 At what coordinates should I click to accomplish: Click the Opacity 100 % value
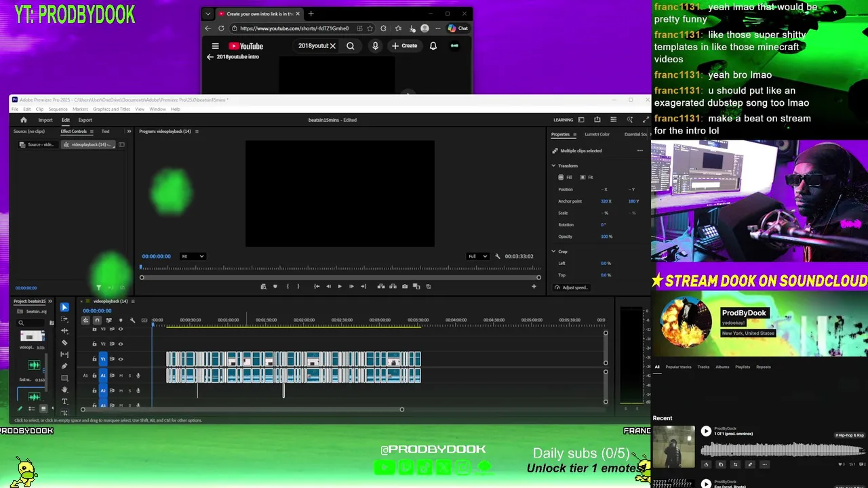click(606, 237)
